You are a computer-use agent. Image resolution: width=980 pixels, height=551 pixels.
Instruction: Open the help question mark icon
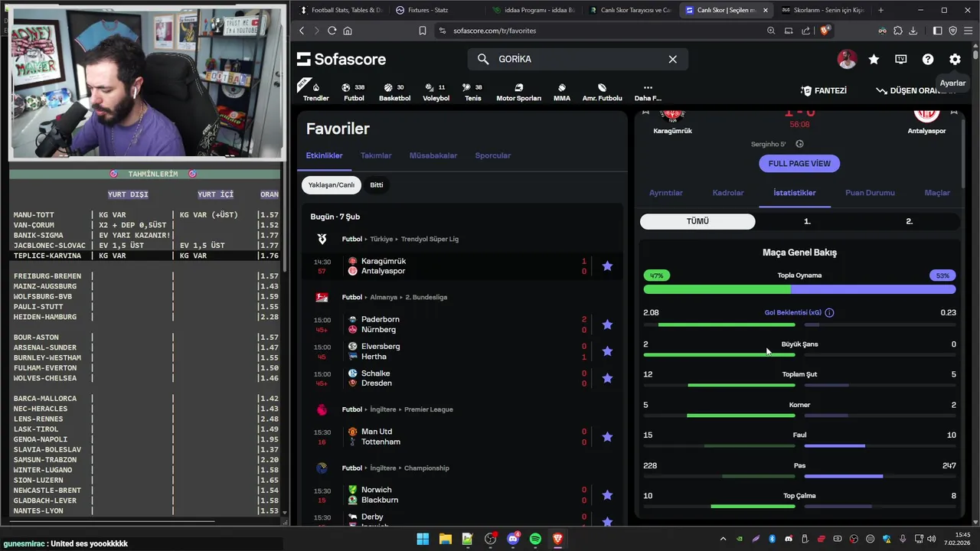coord(928,59)
